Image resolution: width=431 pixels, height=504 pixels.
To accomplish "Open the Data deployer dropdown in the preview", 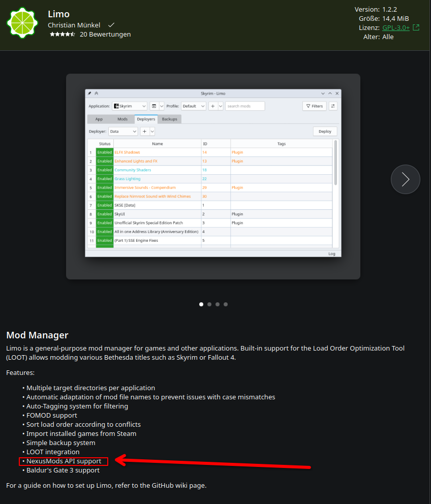I will pyautogui.click(x=123, y=132).
